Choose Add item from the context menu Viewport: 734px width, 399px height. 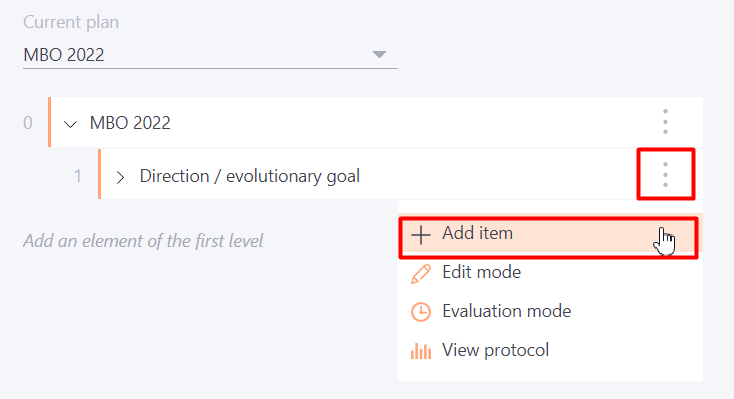point(550,234)
